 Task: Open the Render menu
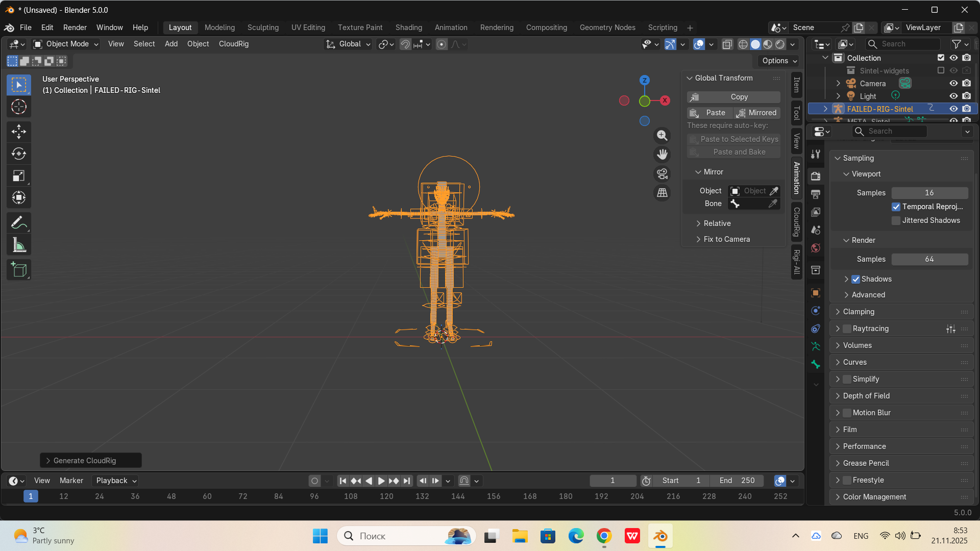pos(75,28)
